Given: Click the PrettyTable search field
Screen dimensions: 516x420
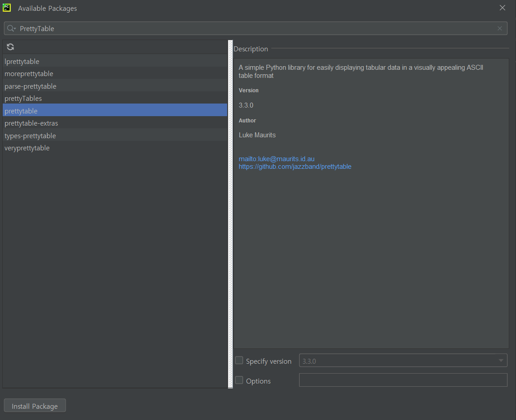Looking at the screenshot, I should click(x=256, y=29).
